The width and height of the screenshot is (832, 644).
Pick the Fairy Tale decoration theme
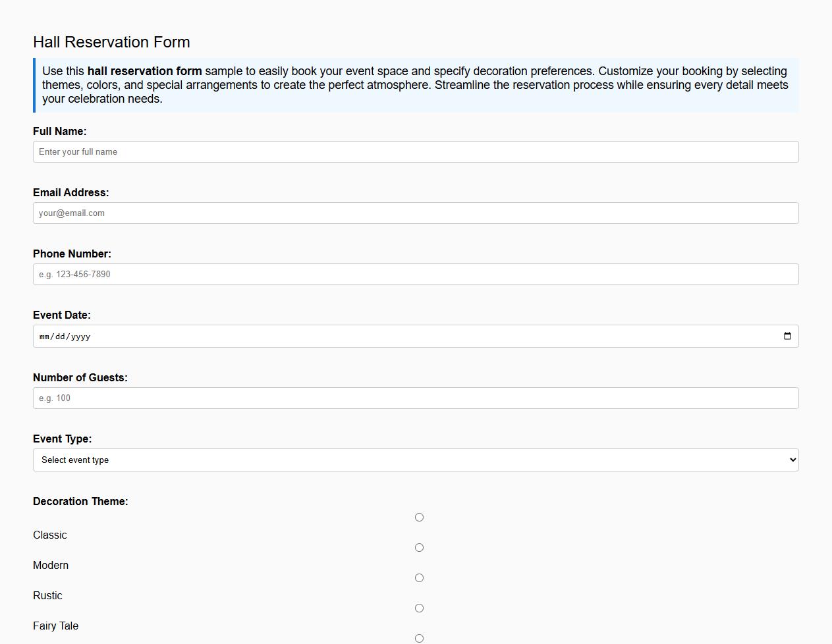click(x=419, y=608)
